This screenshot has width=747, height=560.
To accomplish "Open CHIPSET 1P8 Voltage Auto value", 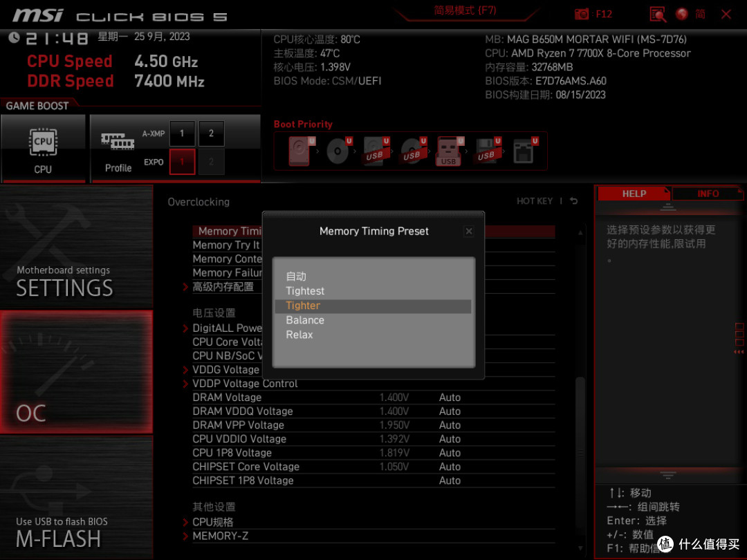I will coord(450,480).
